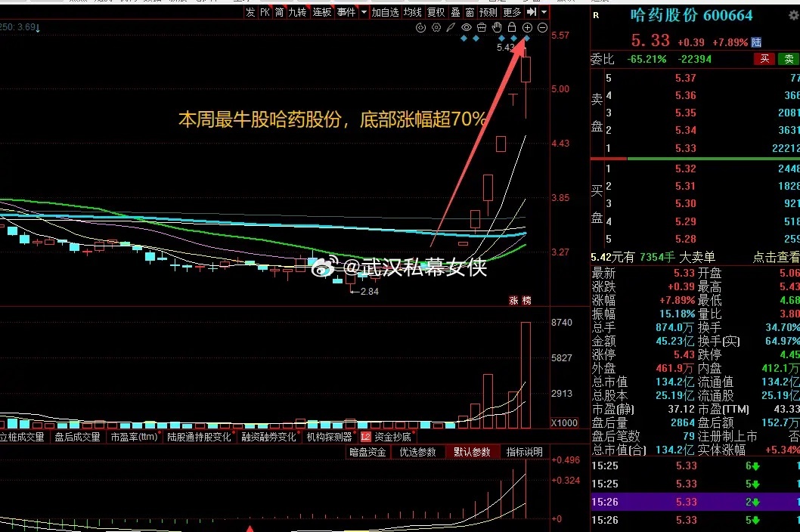Click the green 卖 sell button

click(789, 59)
